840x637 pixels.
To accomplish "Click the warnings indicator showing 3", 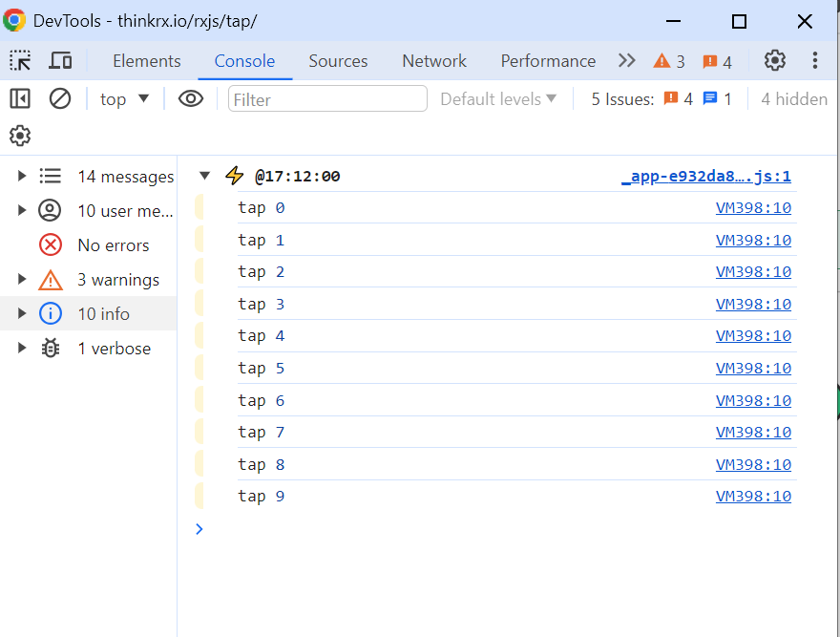I will point(667,60).
